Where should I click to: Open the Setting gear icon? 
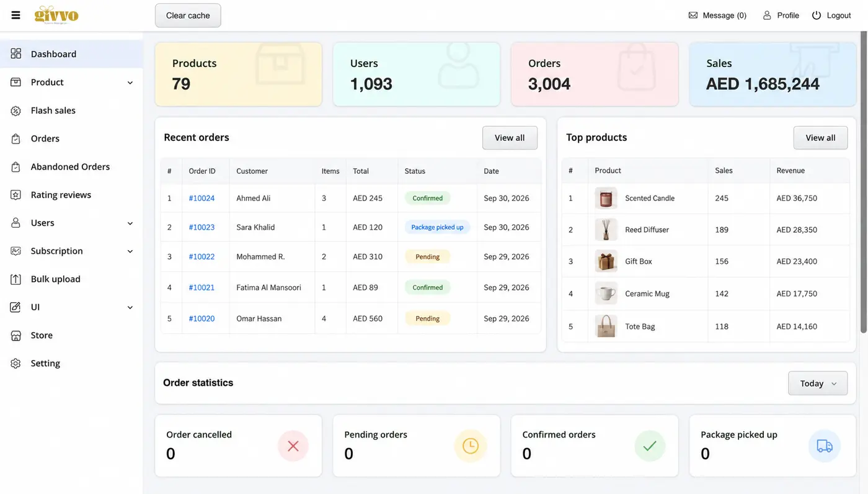16,364
